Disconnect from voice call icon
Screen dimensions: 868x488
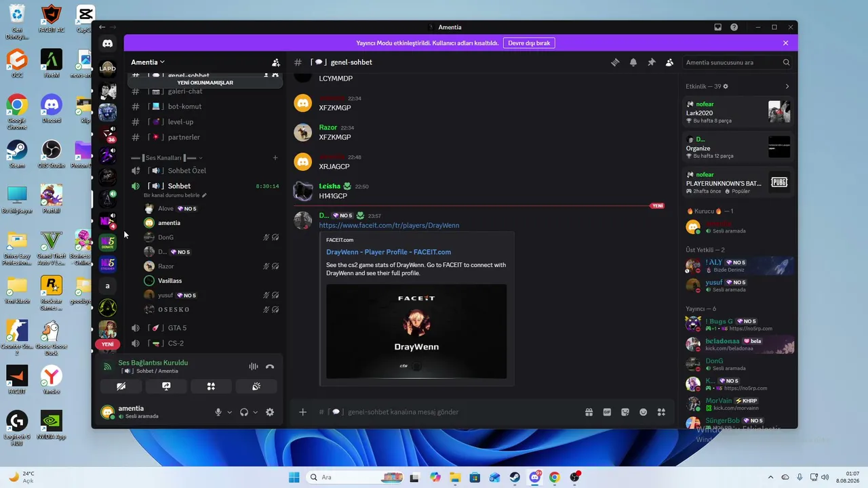(270, 367)
